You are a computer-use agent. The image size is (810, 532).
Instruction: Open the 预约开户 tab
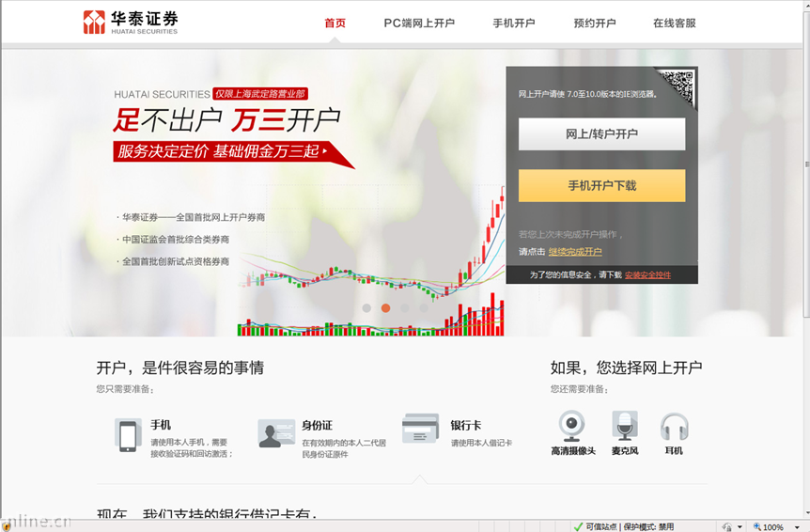[x=595, y=23]
